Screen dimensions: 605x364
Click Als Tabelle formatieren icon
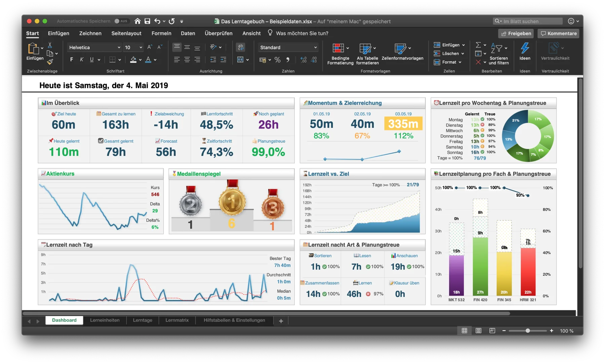coord(365,49)
